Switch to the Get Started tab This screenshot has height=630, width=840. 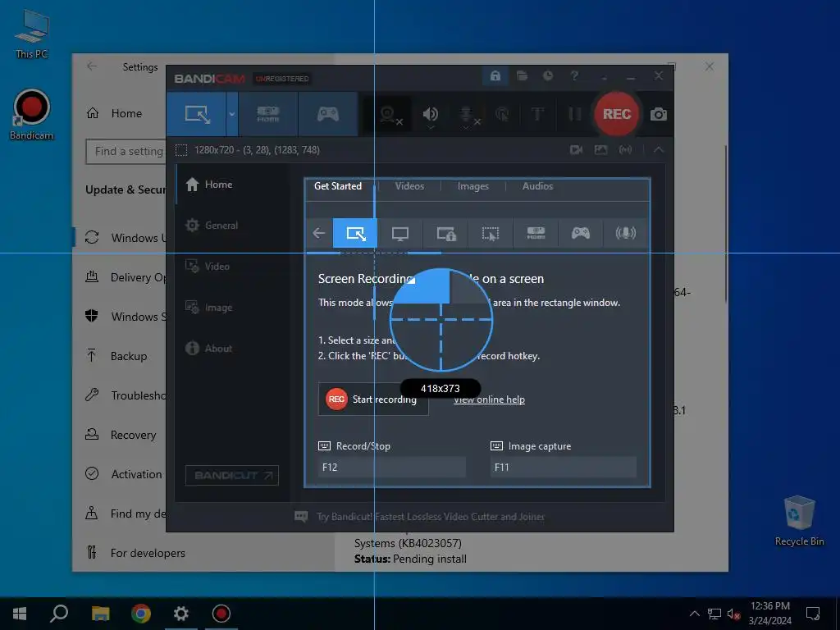coord(338,186)
